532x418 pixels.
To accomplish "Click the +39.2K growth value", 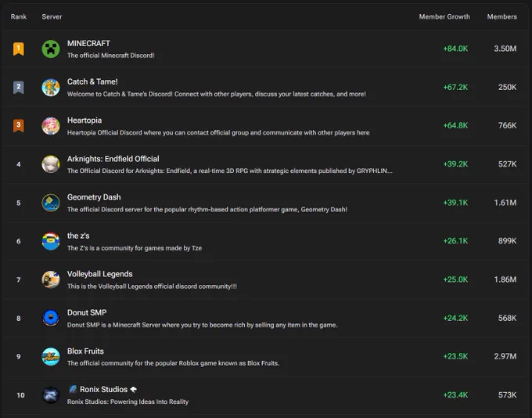I will [455, 164].
